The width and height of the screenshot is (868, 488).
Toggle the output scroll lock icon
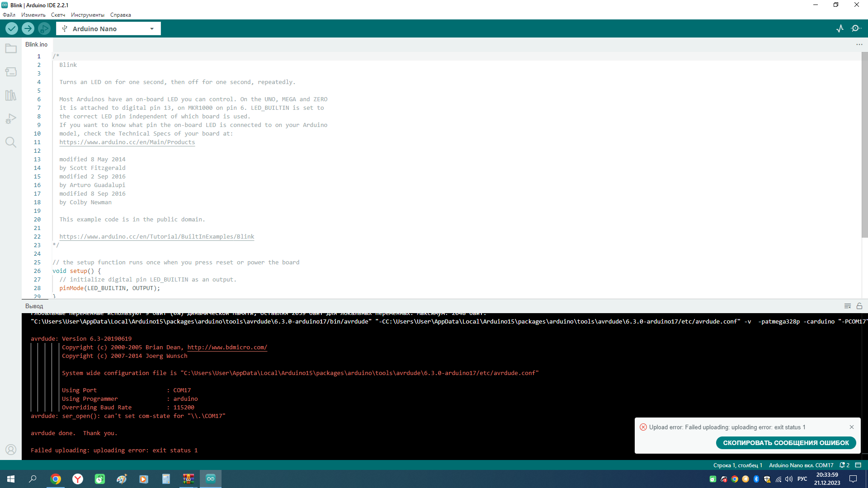(x=859, y=306)
